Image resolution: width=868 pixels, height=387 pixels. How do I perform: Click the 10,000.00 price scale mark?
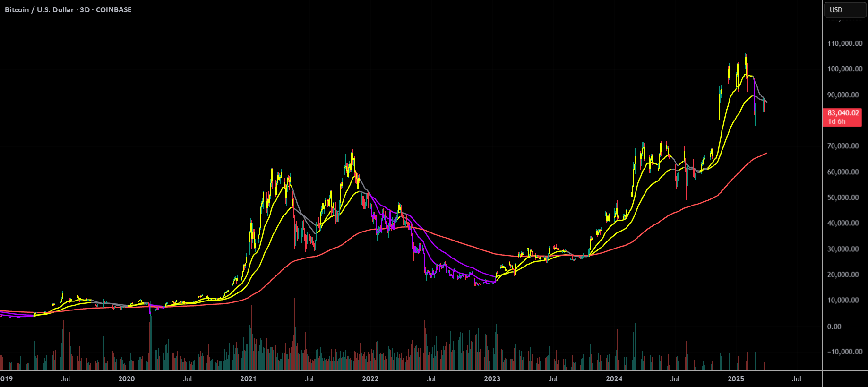[x=843, y=300]
